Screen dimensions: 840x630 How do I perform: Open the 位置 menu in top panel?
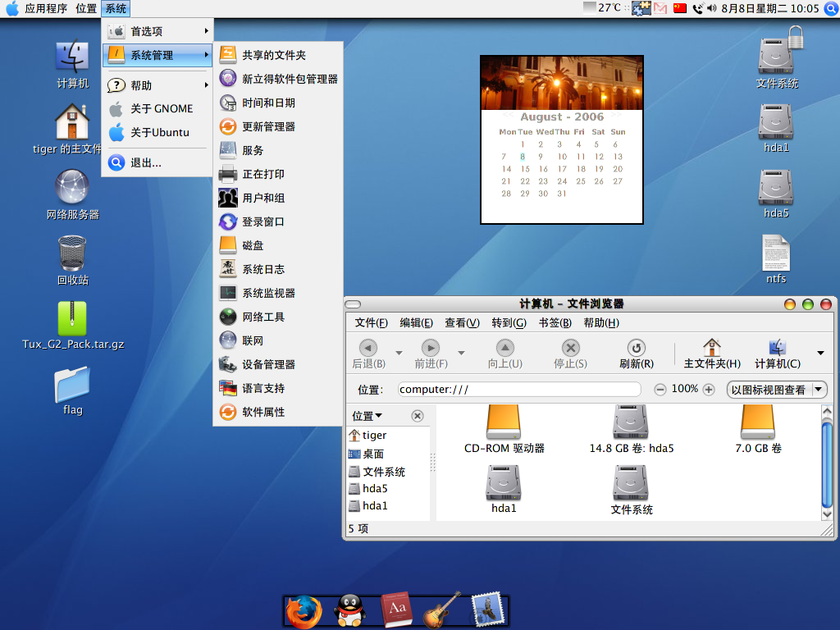tap(85, 8)
